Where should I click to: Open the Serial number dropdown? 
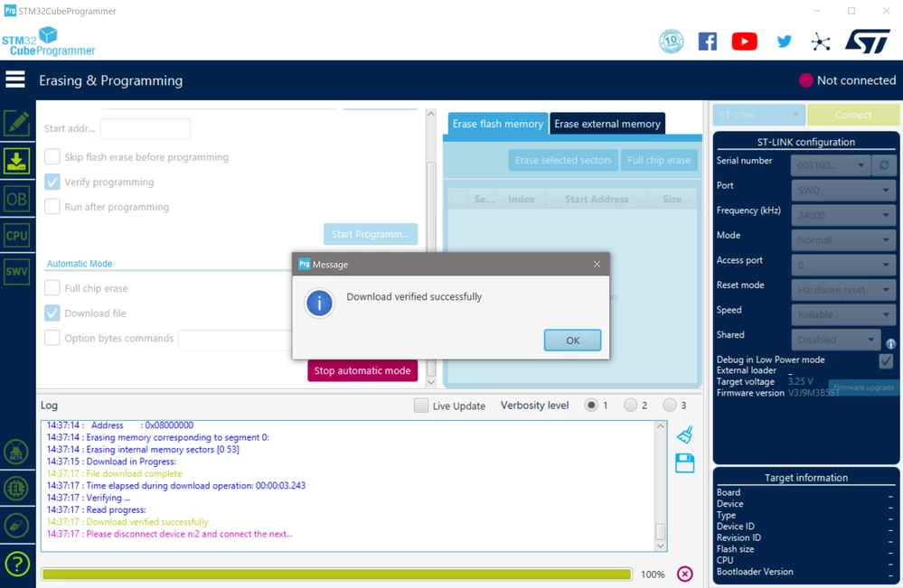coord(831,165)
